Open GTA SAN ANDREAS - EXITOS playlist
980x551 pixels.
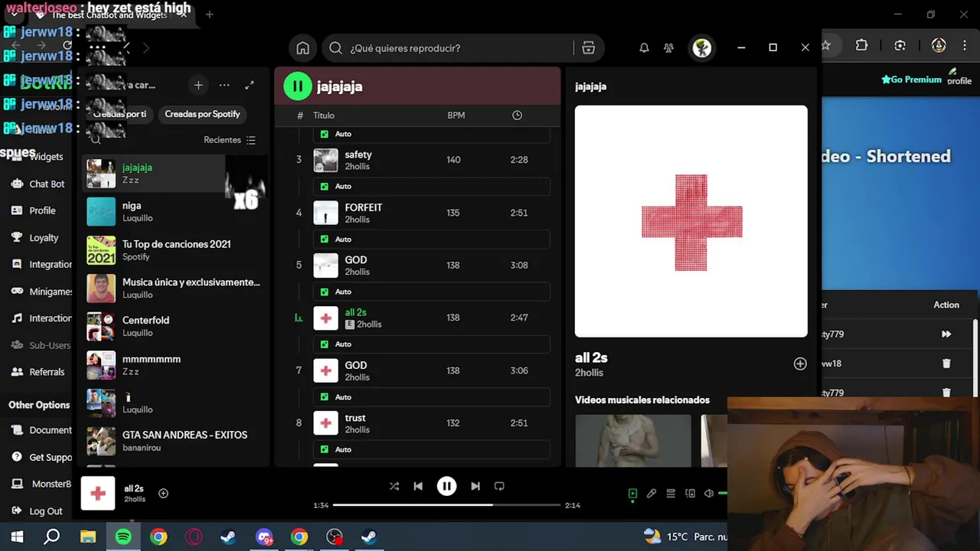click(174, 441)
